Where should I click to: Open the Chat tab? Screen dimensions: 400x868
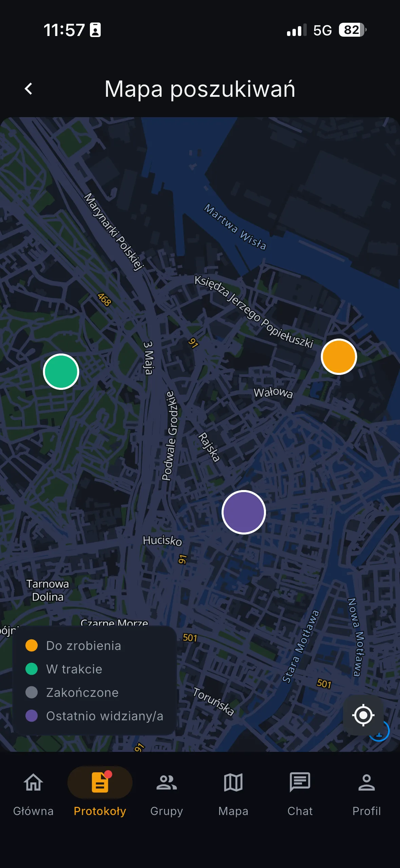(x=300, y=795)
